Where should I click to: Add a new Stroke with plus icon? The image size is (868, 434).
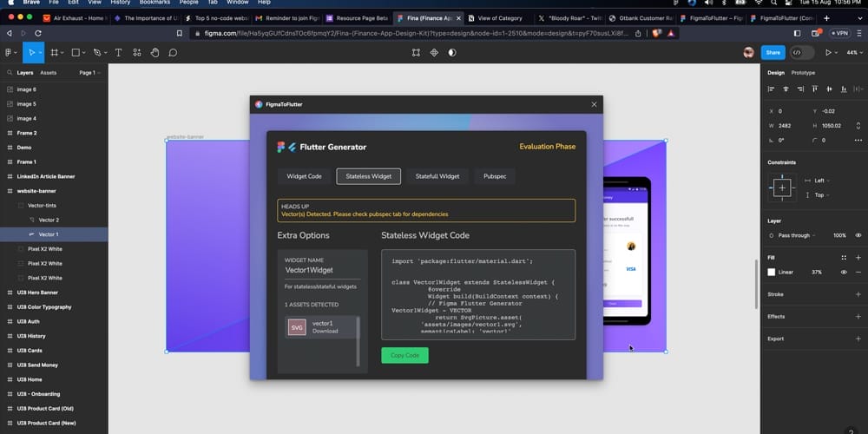coord(858,294)
